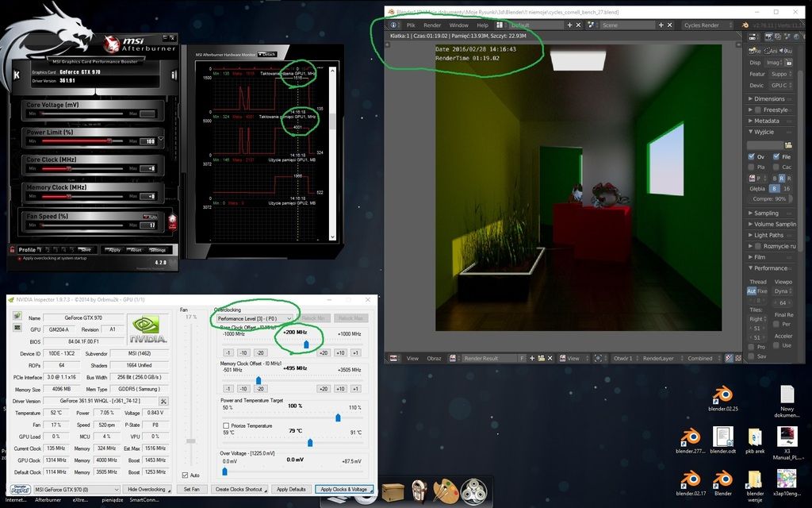Click Blender Info editor type icon

[x=393, y=25]
